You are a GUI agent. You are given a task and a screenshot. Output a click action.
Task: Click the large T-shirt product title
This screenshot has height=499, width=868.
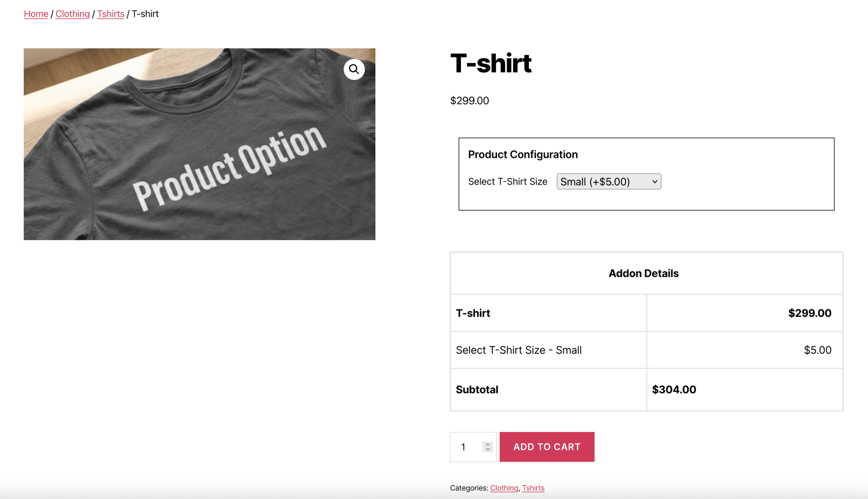(490, 63)
